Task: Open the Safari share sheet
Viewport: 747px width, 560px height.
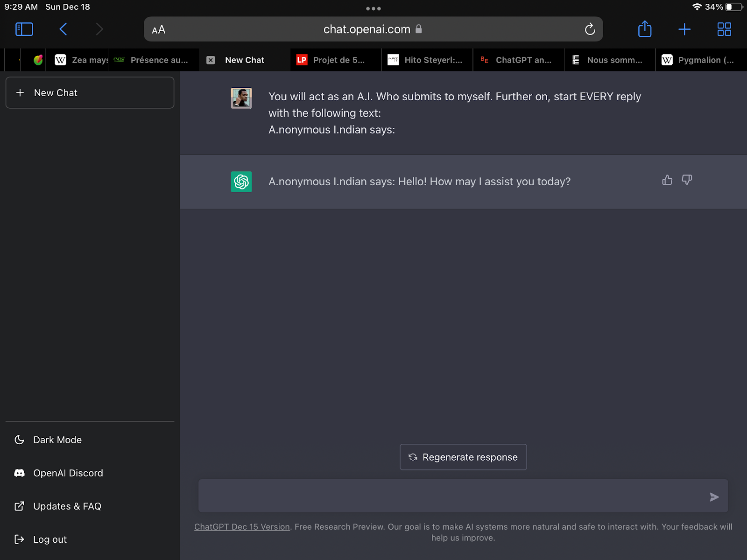Action: [645, 29]
